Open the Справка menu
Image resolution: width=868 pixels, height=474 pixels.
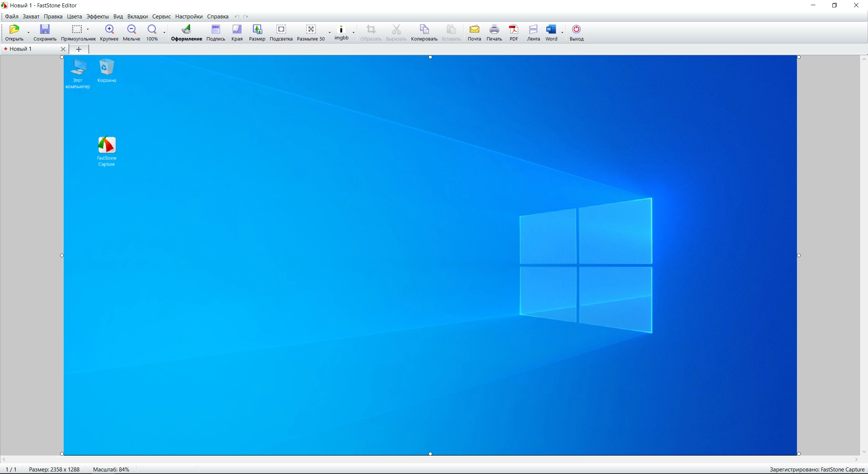click(x=218, y=17)
